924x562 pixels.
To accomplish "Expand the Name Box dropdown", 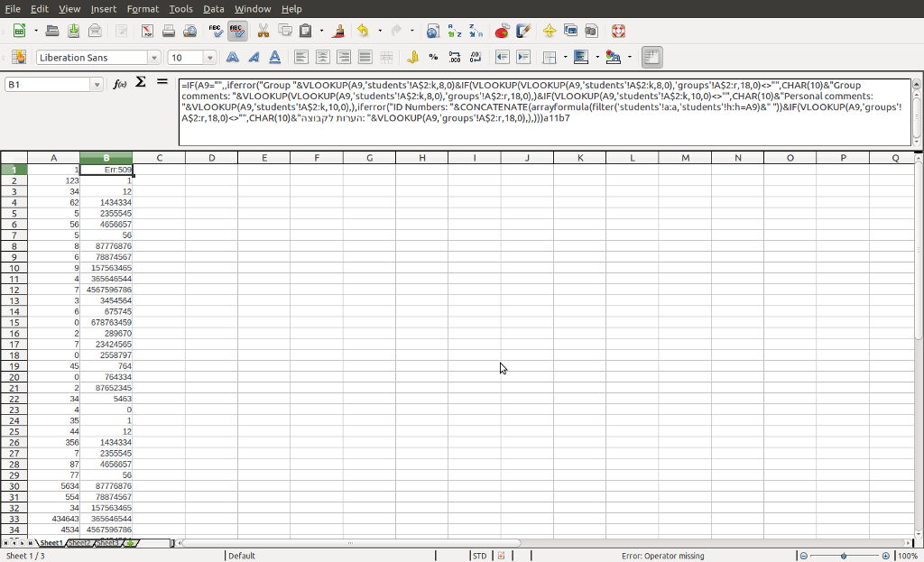I will (97, 85).
